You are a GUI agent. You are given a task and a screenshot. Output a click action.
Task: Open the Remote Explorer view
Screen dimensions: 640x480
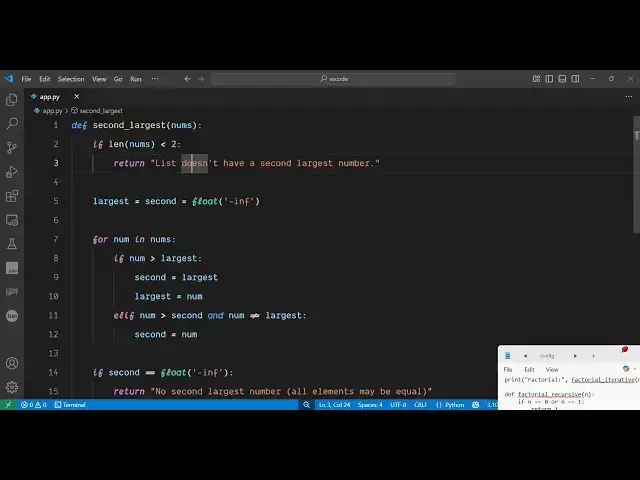(12, 220)
